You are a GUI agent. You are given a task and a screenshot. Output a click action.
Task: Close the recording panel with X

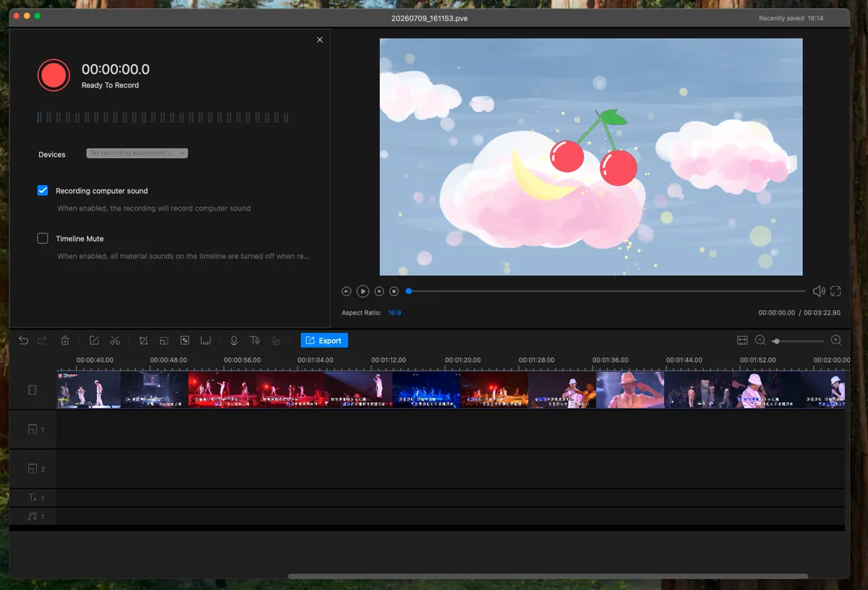(320, 40)
